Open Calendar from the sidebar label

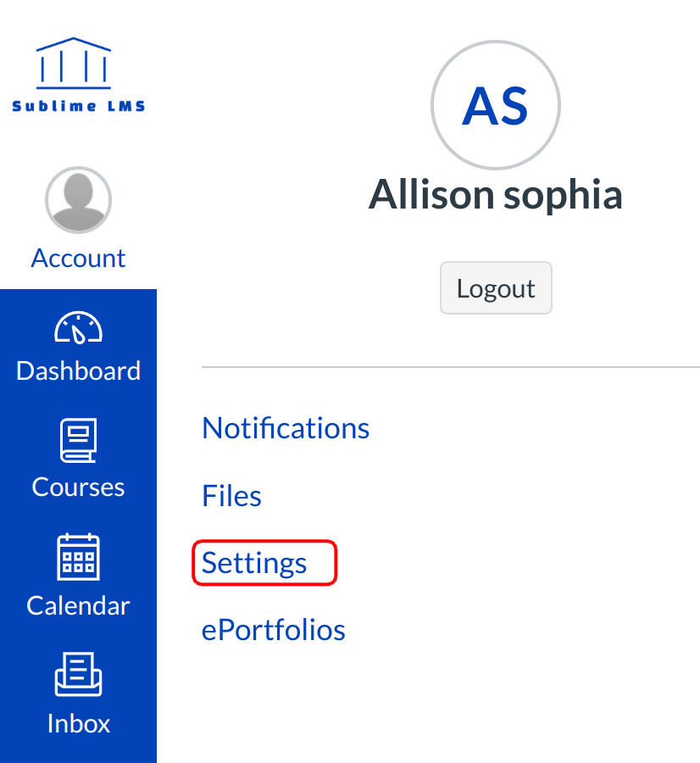(78, 605)
